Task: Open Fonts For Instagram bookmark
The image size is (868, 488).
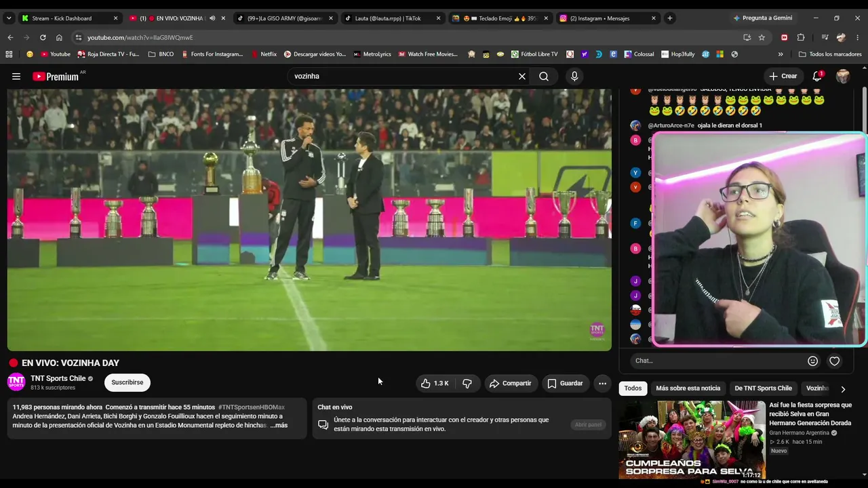Action: coord(212,54)
